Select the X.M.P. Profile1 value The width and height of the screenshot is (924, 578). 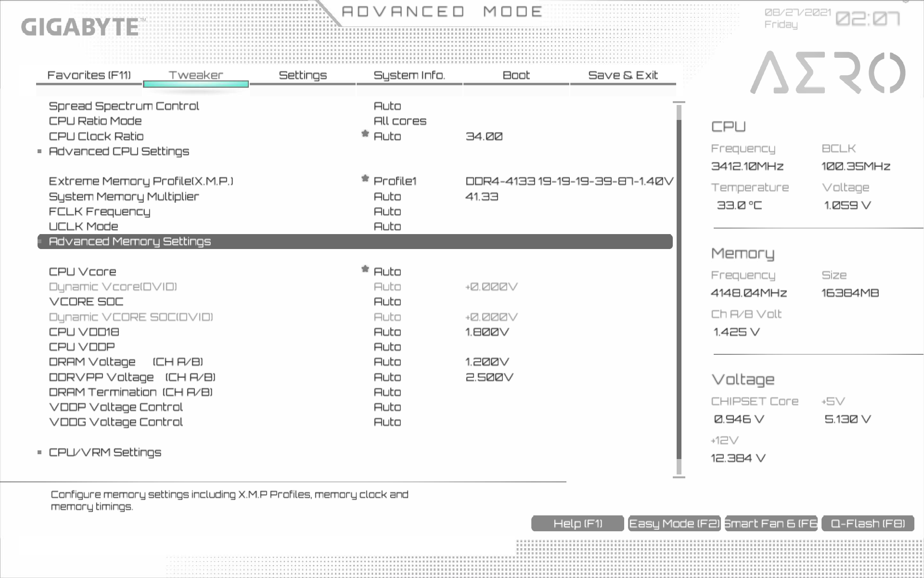(395, 181)
